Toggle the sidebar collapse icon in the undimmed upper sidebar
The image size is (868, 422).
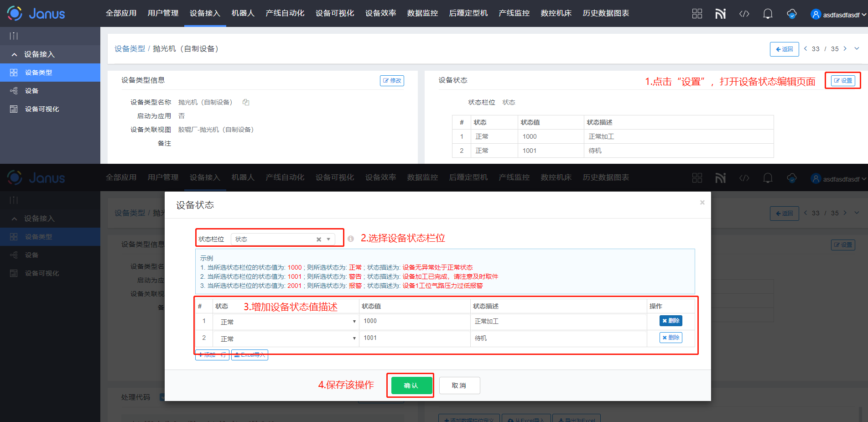[x=14, y=36]
